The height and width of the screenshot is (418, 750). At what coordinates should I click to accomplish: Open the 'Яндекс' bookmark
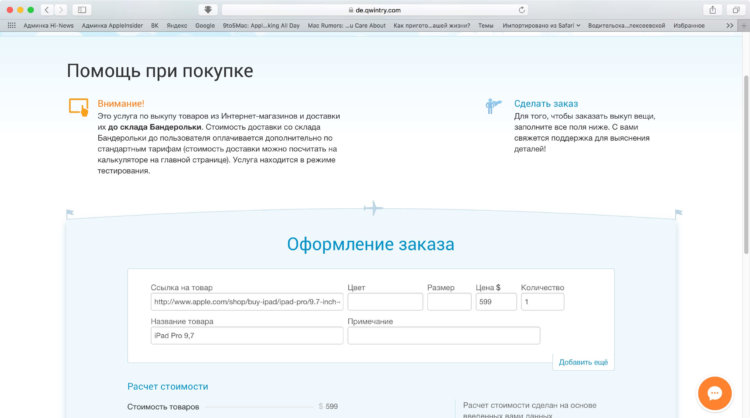(176, 25)
